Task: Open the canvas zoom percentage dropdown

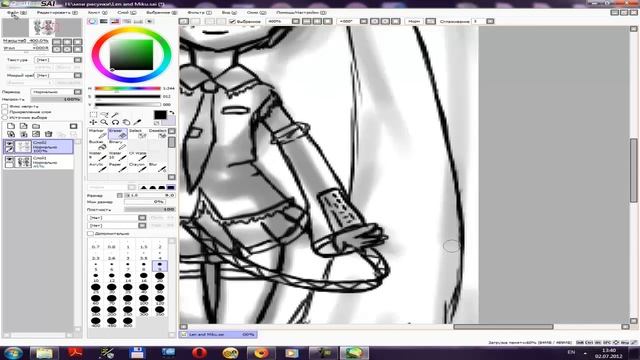Action: (296, 21)
